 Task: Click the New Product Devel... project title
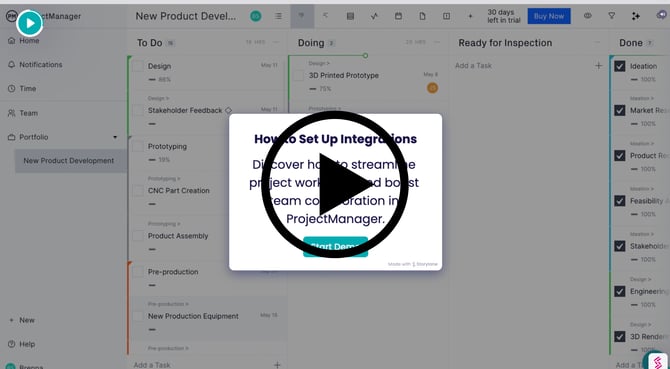pos(186,16)
